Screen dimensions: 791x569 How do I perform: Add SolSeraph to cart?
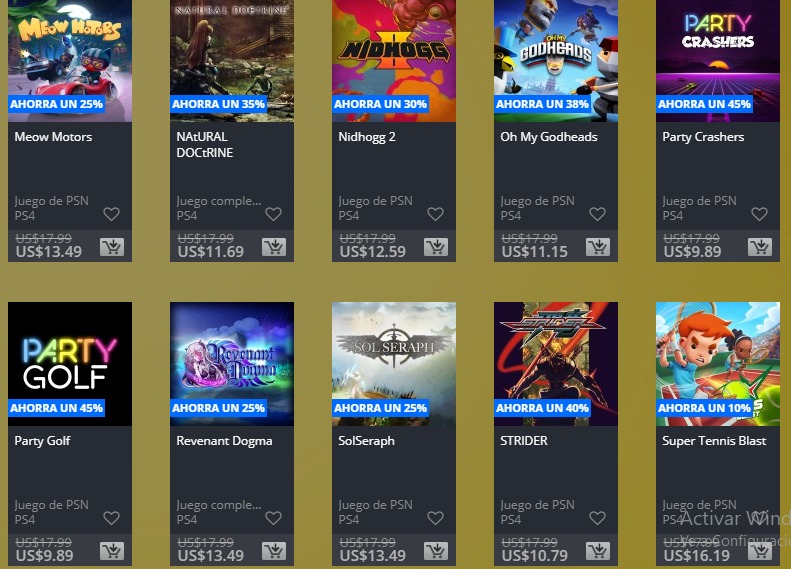[436, 551]
